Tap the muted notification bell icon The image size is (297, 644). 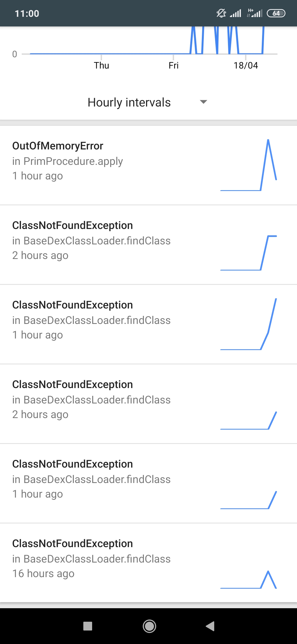[x=221, y=13]
